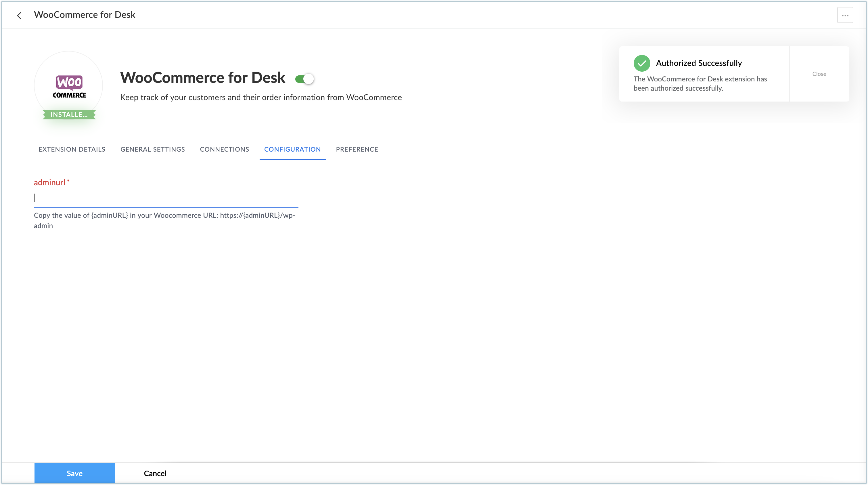Open the three-dots more options menu

(x=845, y=16)
